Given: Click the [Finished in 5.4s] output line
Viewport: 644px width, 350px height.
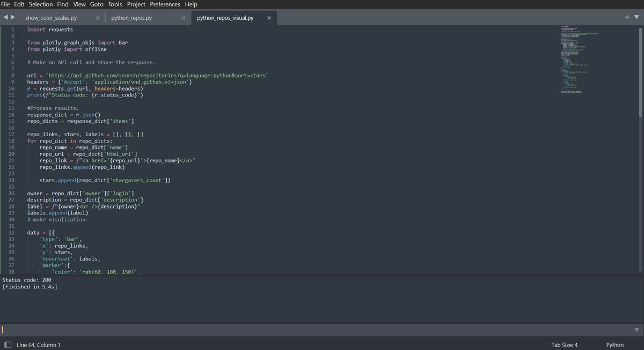Looking at the screenshot, I should coord(30,287).
